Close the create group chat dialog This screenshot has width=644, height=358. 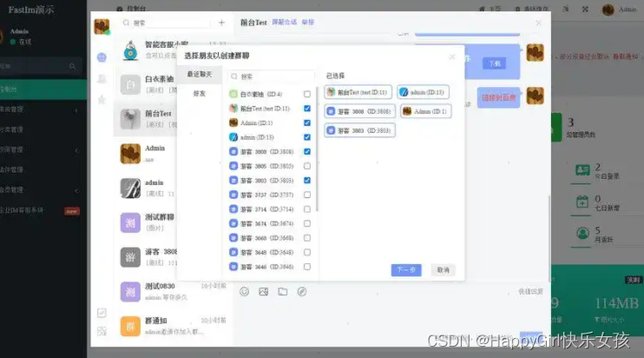(452, 56)
